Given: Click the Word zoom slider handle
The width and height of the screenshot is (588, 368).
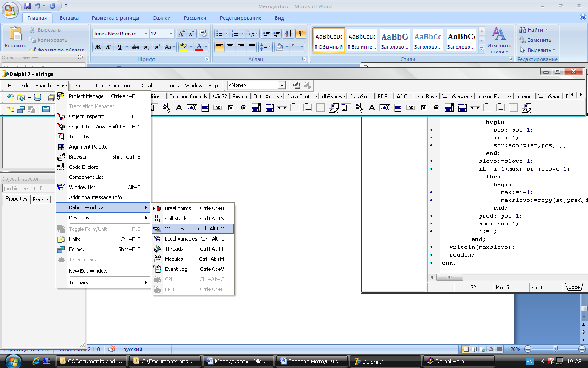Looking at the screenshot, I should pyautogui.click(x=555, y=350).
